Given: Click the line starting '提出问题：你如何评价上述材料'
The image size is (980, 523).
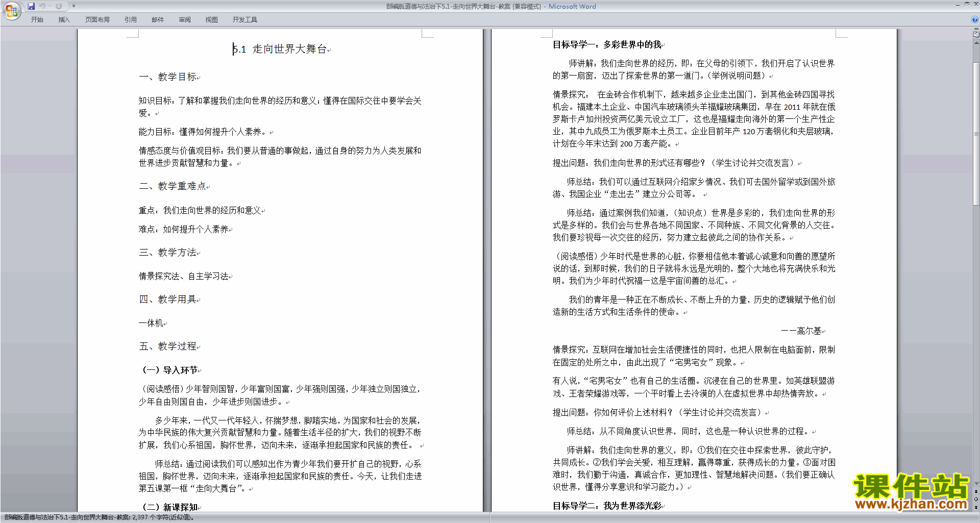Looking at the screenshot, I should (658, 412).
